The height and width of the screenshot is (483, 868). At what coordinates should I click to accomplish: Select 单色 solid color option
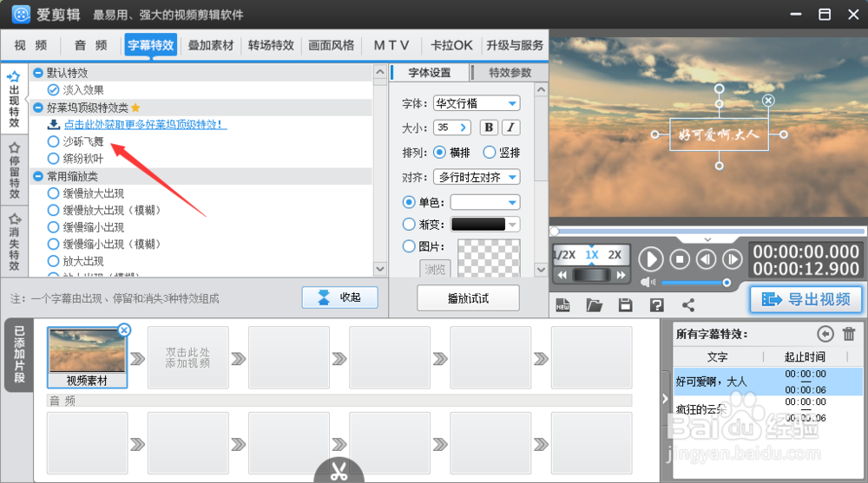(x=409, y=203)
